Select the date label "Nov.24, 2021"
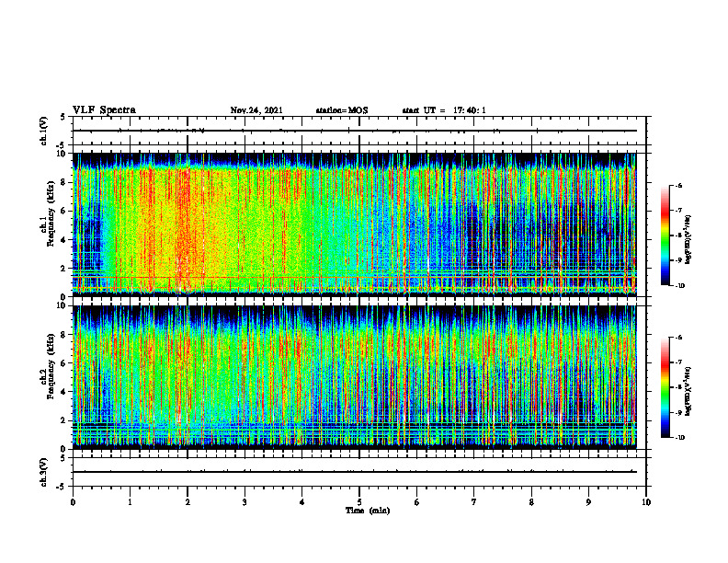Image resolution: width=728 pixels, height=563 pixels. (x=256, y=110)
